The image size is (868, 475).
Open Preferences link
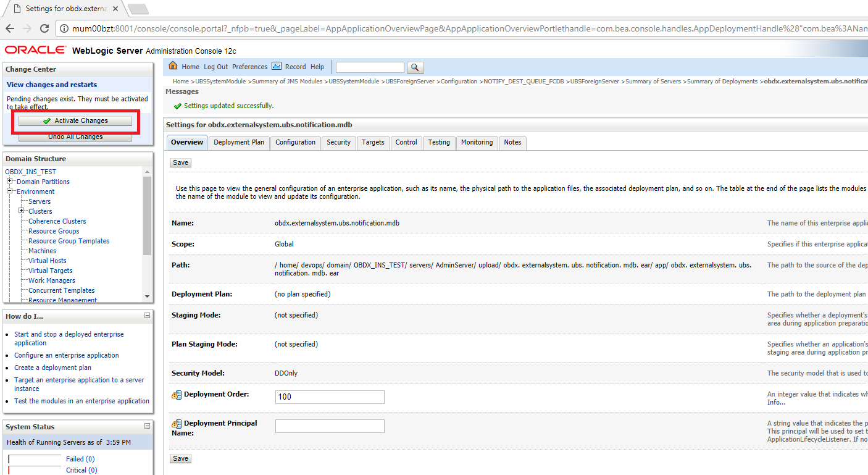[250, 67]
